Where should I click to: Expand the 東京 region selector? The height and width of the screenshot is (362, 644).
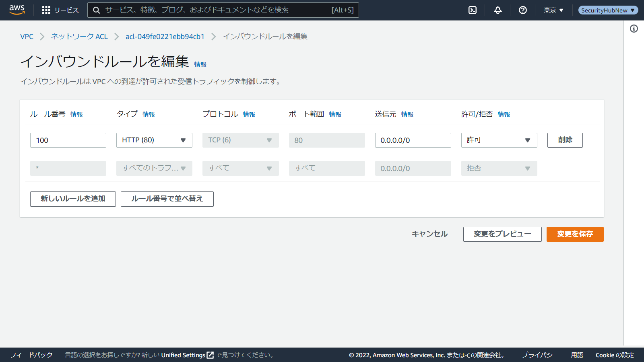[553, 10]
